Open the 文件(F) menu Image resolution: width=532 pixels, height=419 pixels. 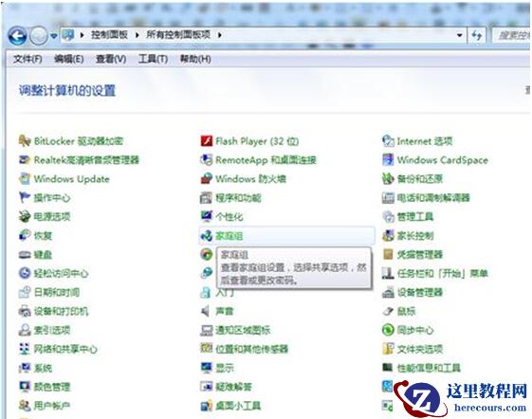tap(28, 59)
